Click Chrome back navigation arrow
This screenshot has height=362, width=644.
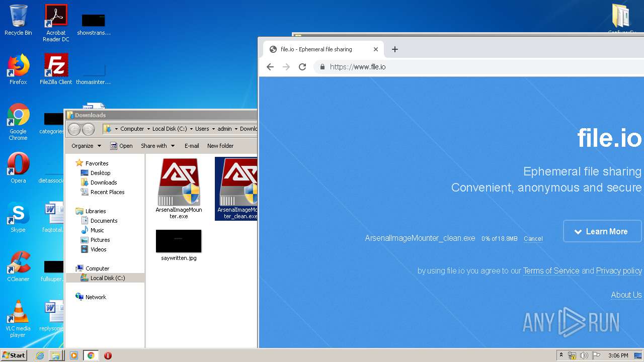pyautogui.click(x=270, y=67)
